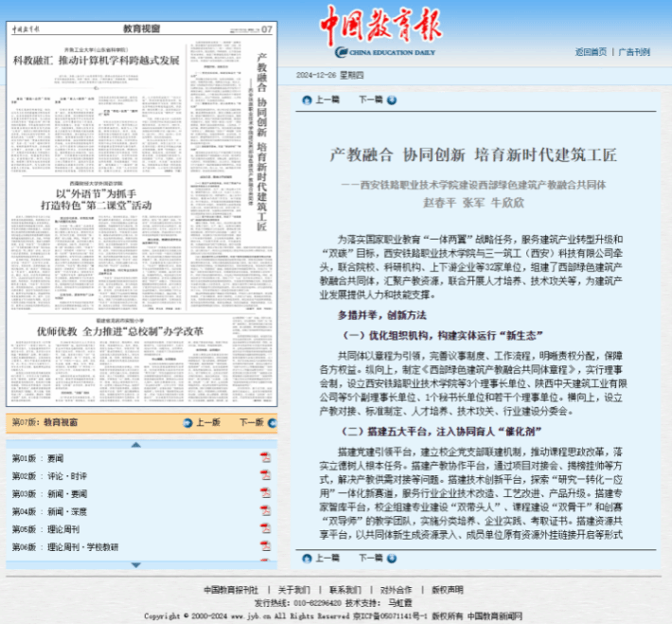Click the bottom 上一篇 previous-article arrow icon

tap(307, 559)
